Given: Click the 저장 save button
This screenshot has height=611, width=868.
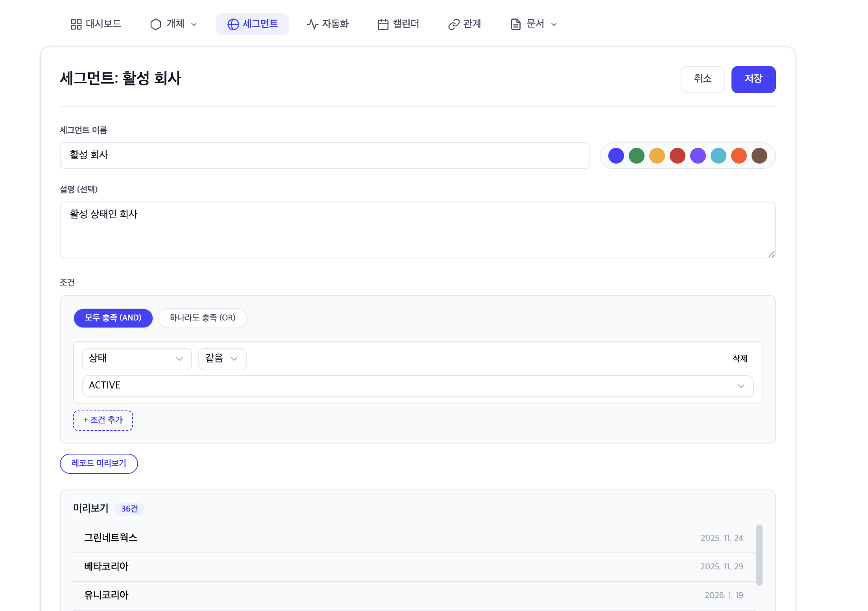Looking at the screenshot, I should (753, 79).
